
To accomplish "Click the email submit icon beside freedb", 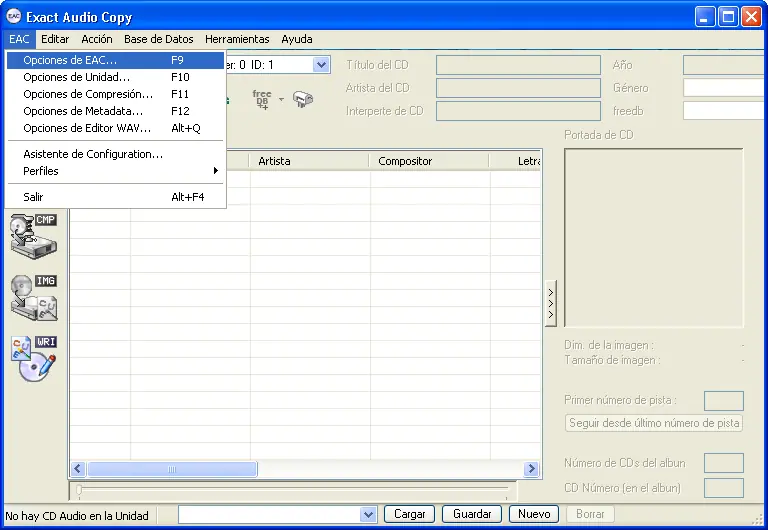I will click(x=303, y=99).
